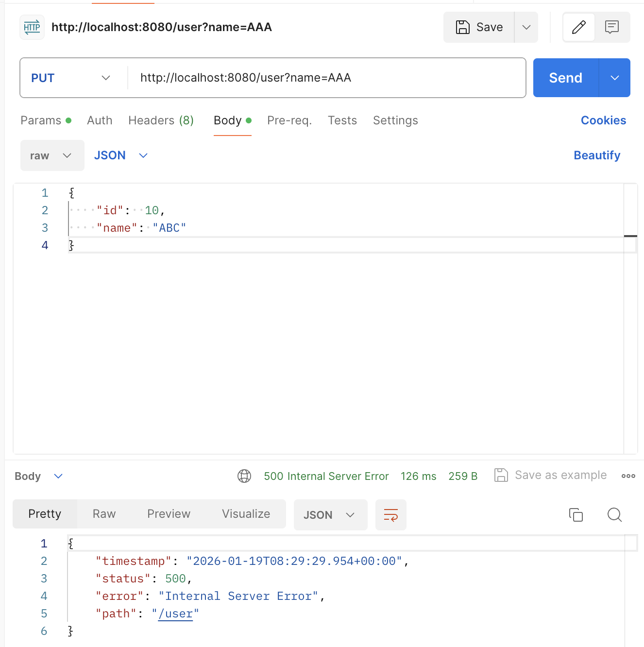Open the request Settings tab
The width and height of the screenshot is (644, 647).
395,120
